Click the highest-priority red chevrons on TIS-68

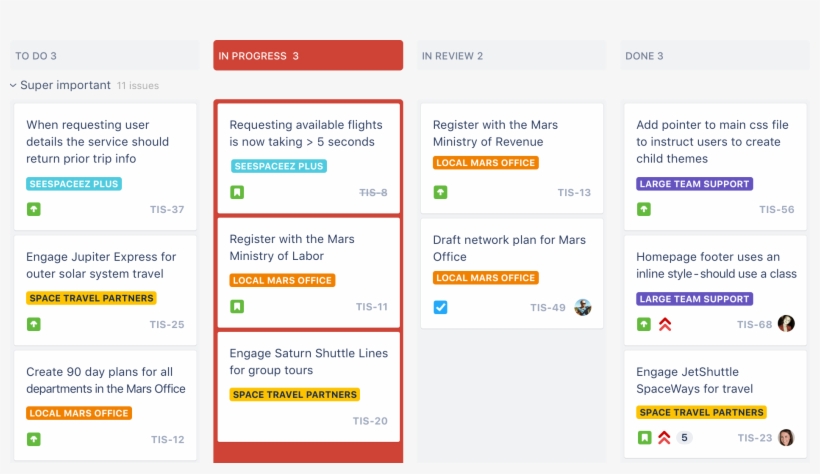pos(665,324)
